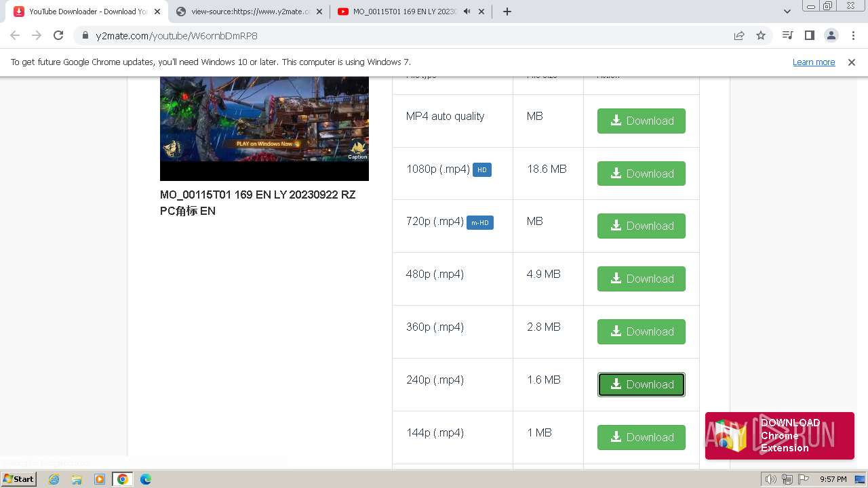This screenshot has height=488, width=868.
Task: Switch to the MO_00115T01 YouTube tab
Action: pos(404,12)
